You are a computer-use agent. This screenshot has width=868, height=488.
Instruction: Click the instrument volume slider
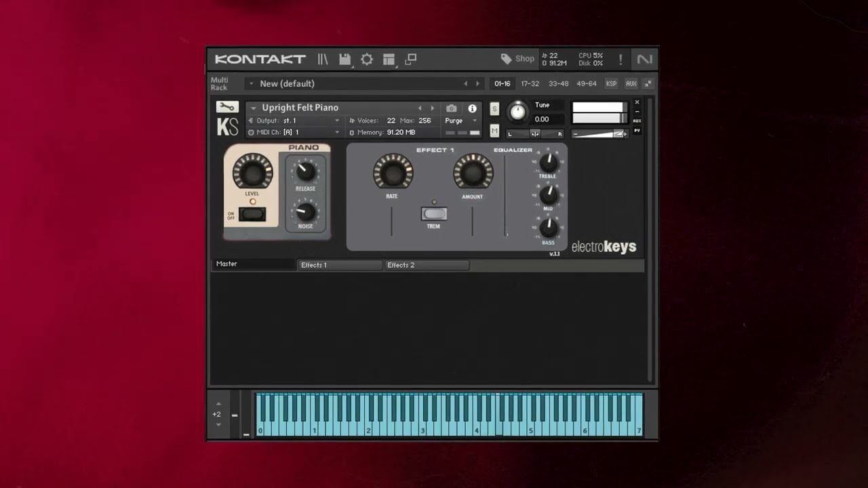599,134
